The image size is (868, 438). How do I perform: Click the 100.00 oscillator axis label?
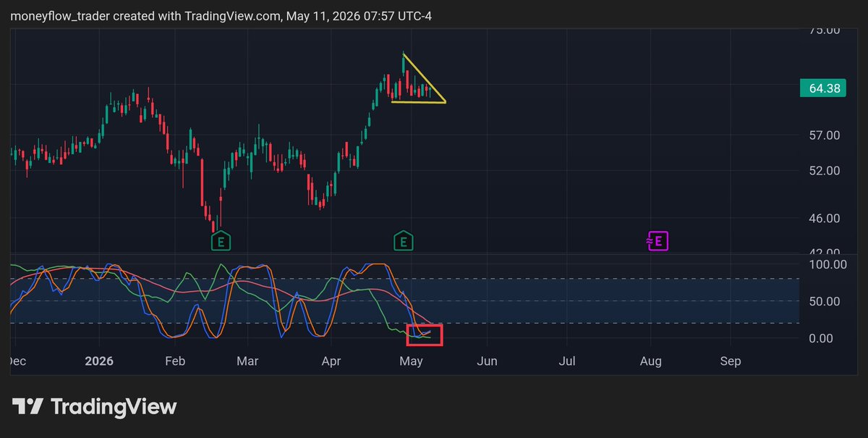pyautogui.click(x=827, y=264)
